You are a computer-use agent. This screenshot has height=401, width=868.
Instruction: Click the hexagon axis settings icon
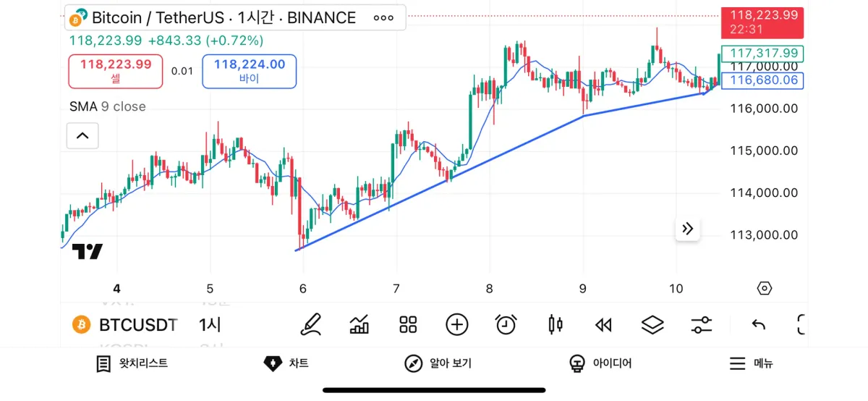[765, 288]
